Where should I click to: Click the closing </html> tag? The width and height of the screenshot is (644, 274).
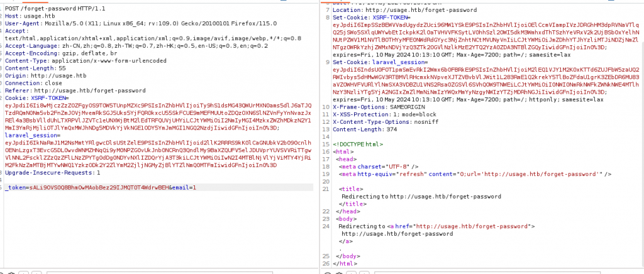[345, 263]
